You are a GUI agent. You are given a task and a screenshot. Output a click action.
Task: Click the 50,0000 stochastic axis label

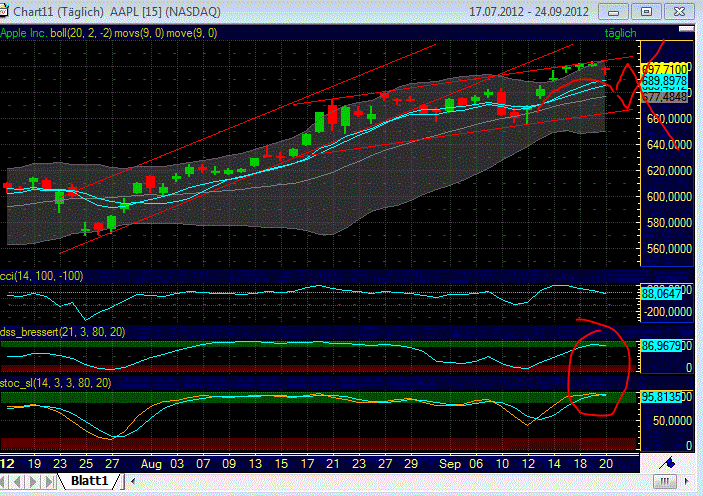pos(672,421)
